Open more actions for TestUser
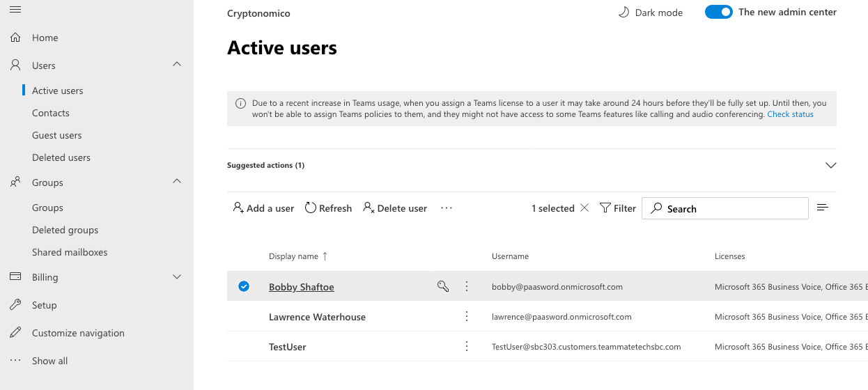 (x=467, y=346)
